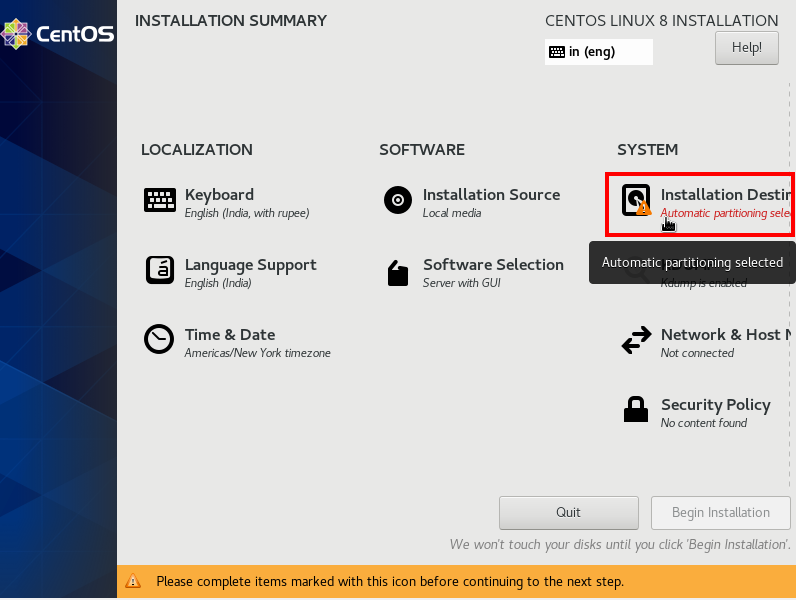Click keyboard layout icon beside 'in (eng)'

coord(557,52)
